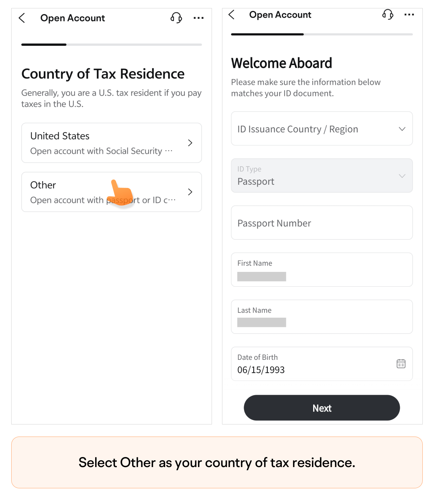Expand the ID Issuance Country / Region dropdown
The width and height of the screenshot is (434, 504).
pyautogui.click(x=322, y=129)
